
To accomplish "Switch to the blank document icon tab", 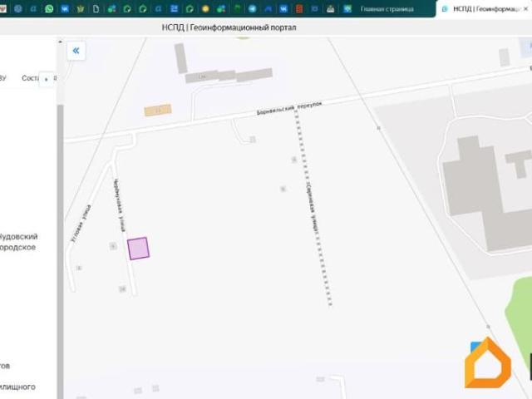I will [x=96, y=8].
